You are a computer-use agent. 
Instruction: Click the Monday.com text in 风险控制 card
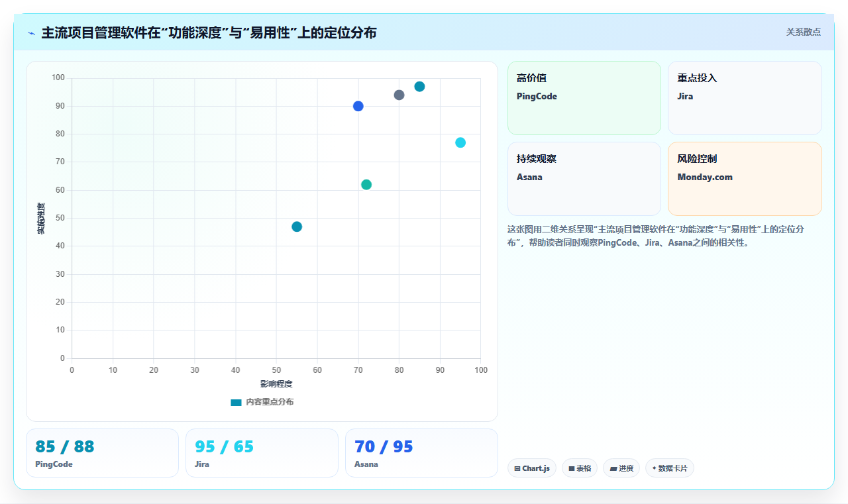tap(705, 177)
